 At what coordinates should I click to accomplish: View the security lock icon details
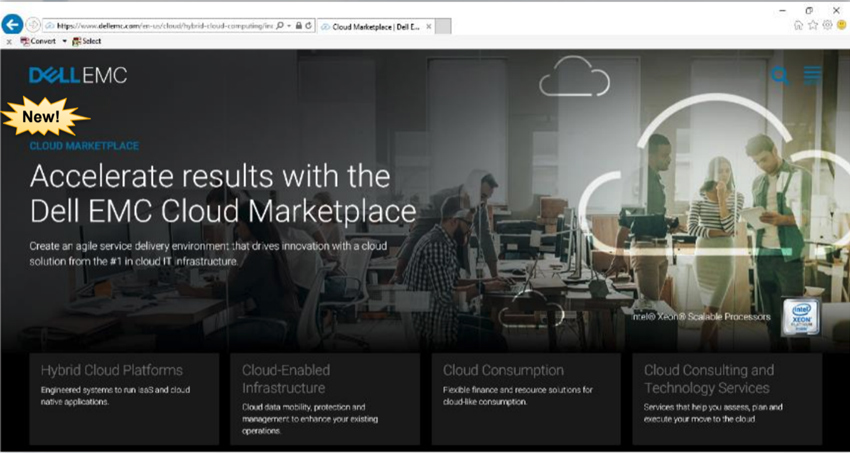(x=299, y=25)
